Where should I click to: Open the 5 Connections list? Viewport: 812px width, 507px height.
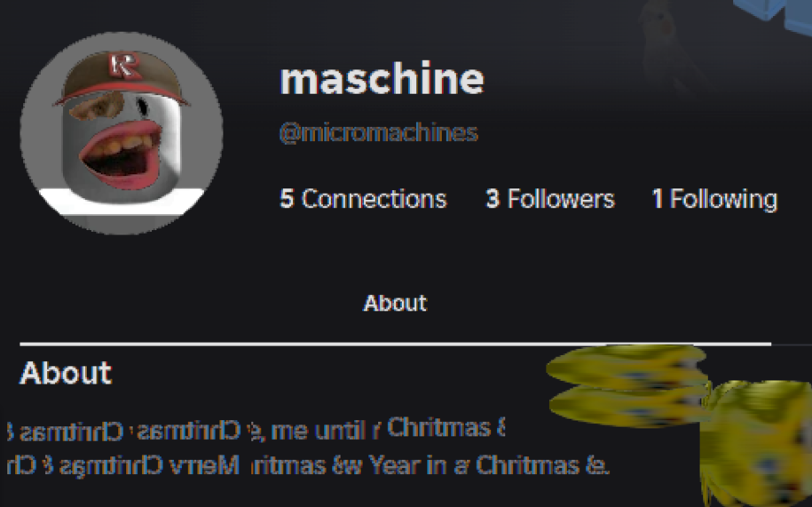pos(363,199)
